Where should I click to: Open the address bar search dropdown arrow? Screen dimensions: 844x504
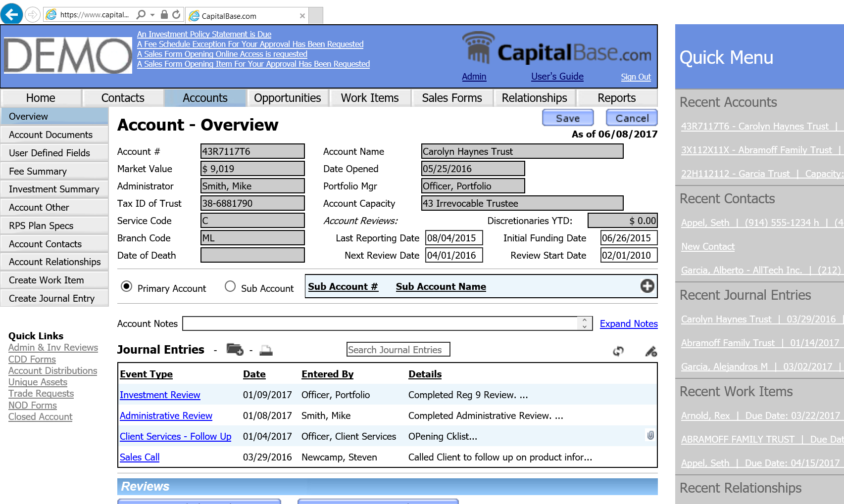pos(151,14)
